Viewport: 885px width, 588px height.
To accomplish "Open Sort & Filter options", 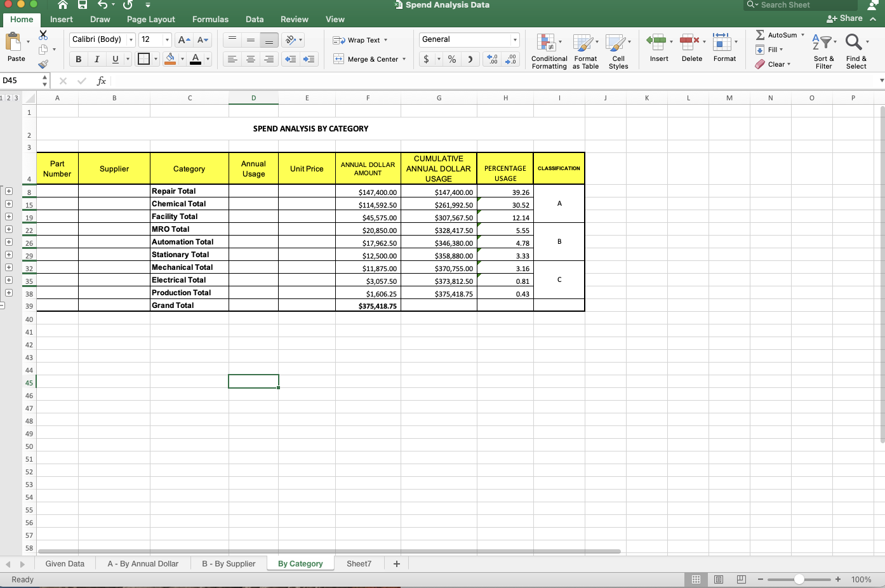I will 823,51.
